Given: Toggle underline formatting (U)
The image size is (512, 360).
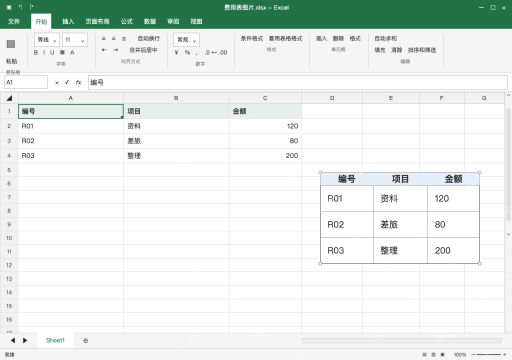Looking at the screenshot, I should (x=52, y=52).
